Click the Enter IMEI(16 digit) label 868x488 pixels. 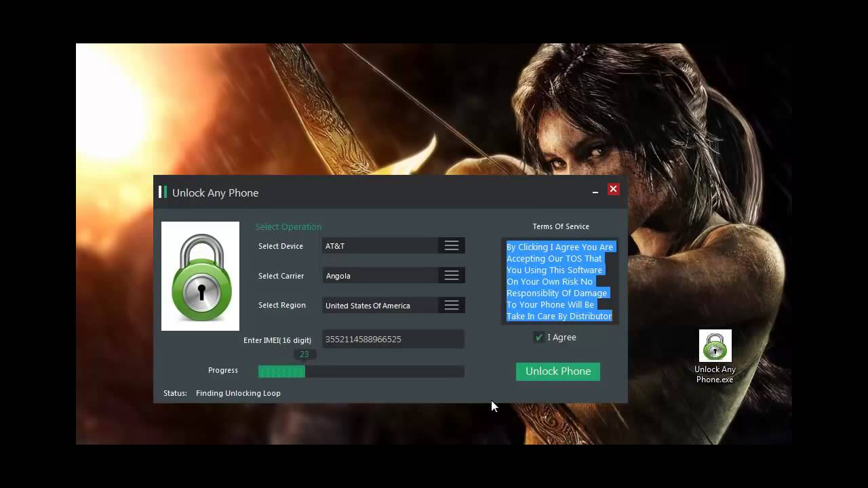click(277, 340)
